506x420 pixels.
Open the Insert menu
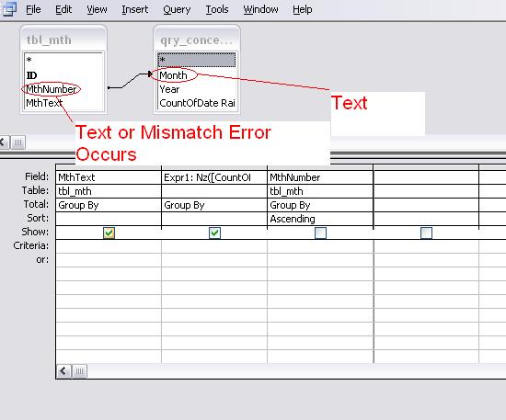pyautogui.click(x=135, y=10)
